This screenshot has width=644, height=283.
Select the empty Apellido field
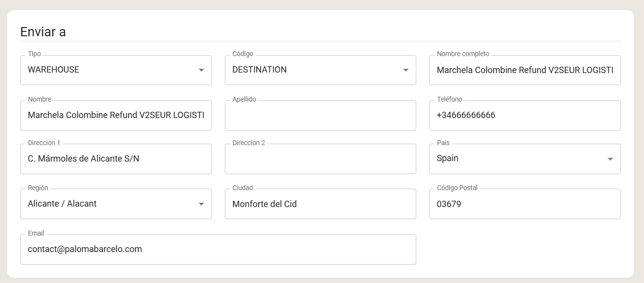[x=321, y=115]
